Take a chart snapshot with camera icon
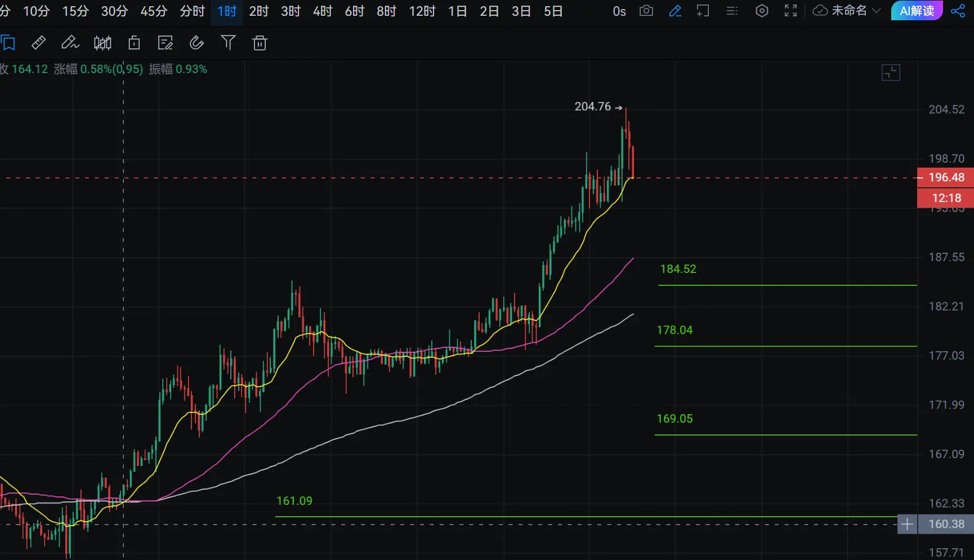The height and width of the screenshot is (560, 974). (x=646, y=11)
